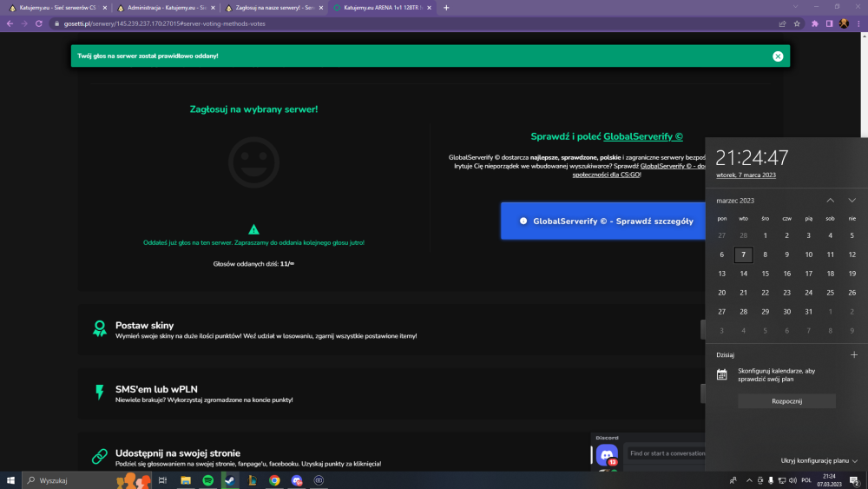Close the green vote confirmation banner
The height and width of the screenshot is (489, 868).
pyautogui.click(x=778, y=56)
